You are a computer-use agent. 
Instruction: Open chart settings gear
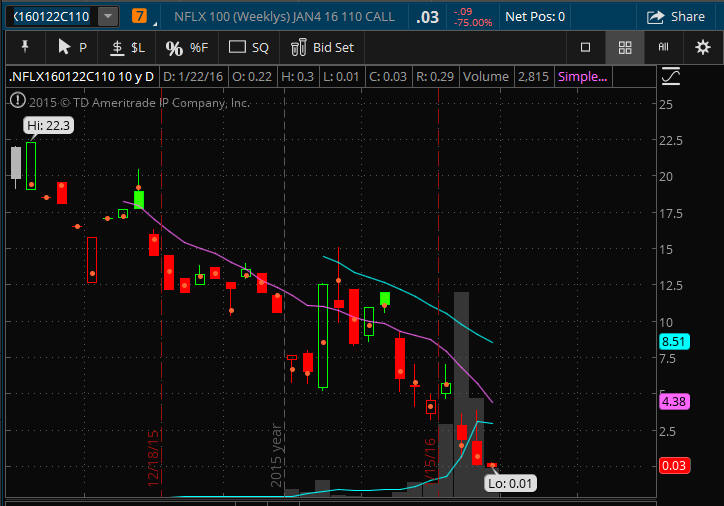[x=703, y=47]
